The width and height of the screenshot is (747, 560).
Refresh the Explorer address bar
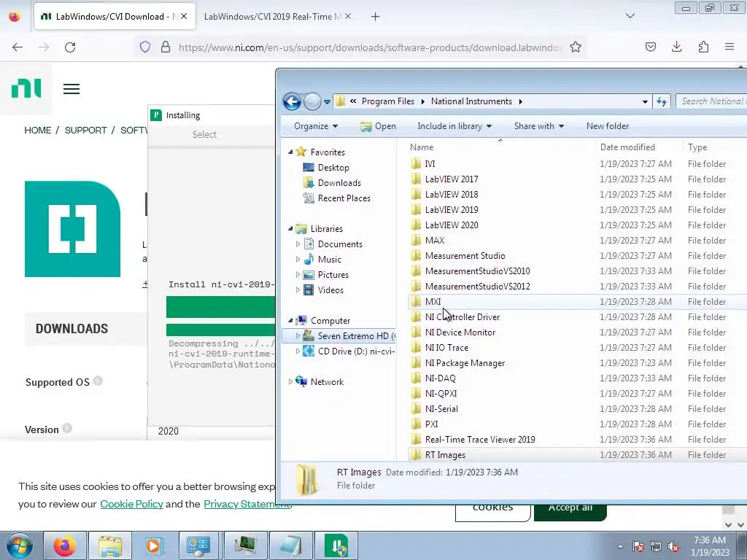(662, 101)
